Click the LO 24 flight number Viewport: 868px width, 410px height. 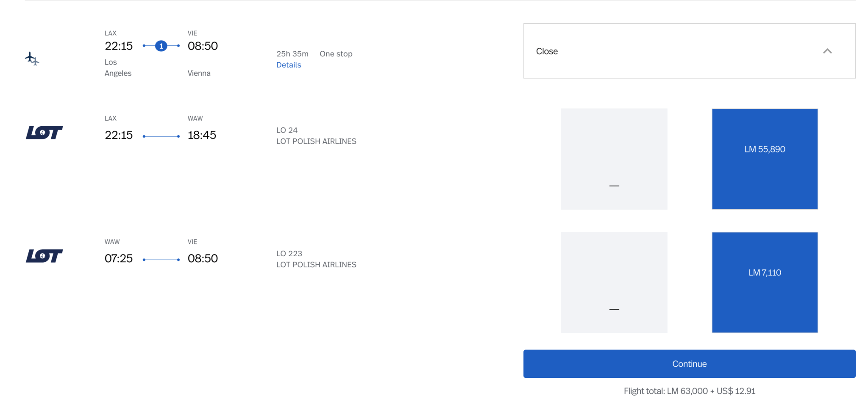point(287,130)
